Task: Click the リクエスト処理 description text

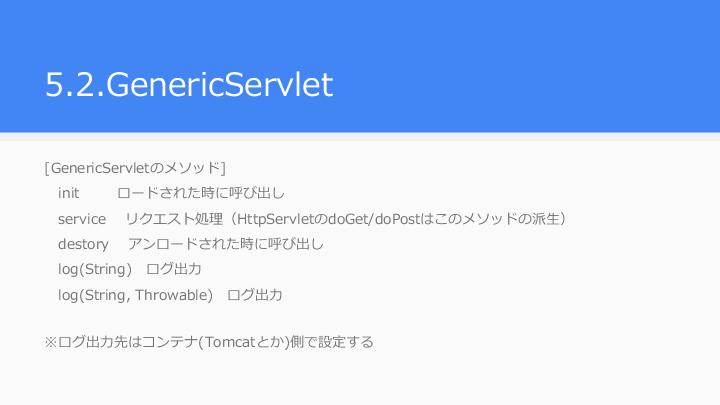Action: click(x=174, y=219)
